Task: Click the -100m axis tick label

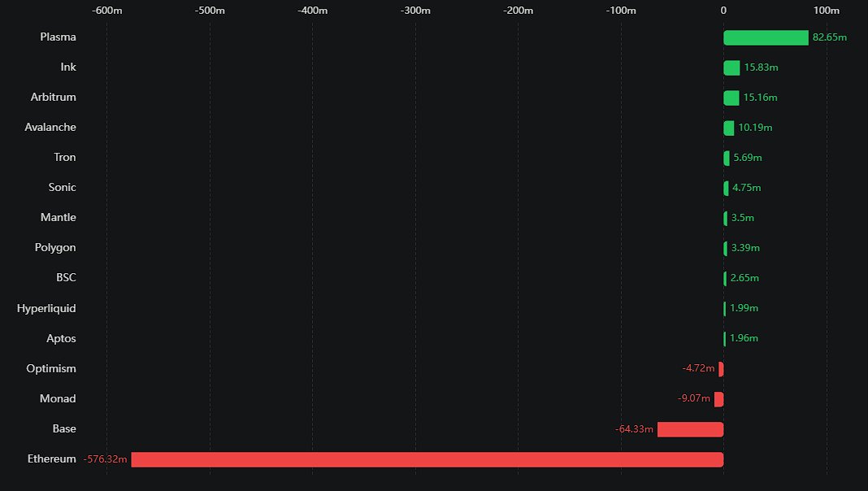Action: [x=621, y=11]
